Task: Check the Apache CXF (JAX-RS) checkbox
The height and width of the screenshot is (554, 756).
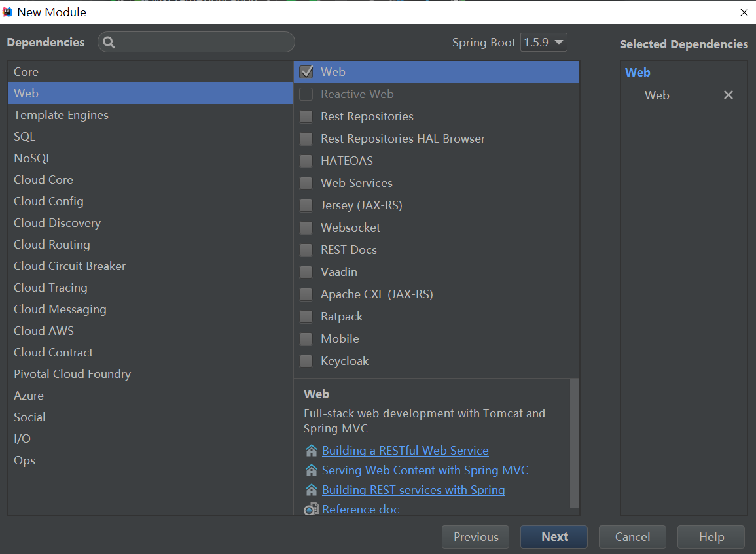Action: tap(306, 294)
